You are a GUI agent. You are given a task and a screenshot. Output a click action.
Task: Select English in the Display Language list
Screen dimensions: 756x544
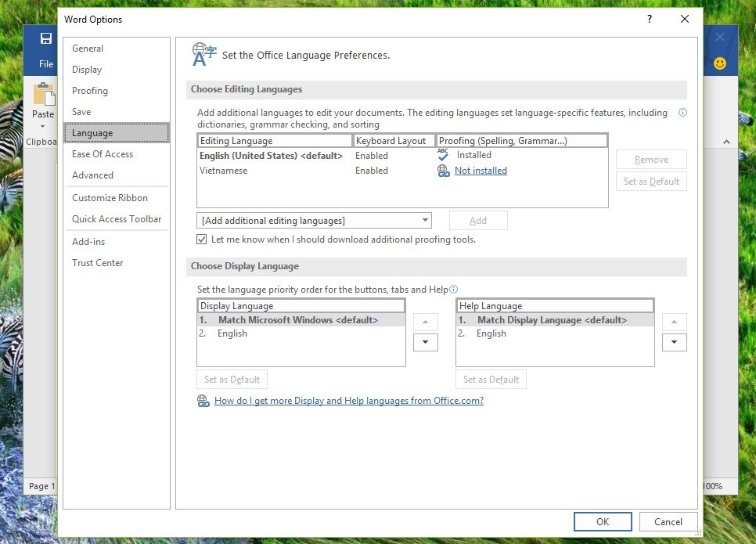pos(232,333)
